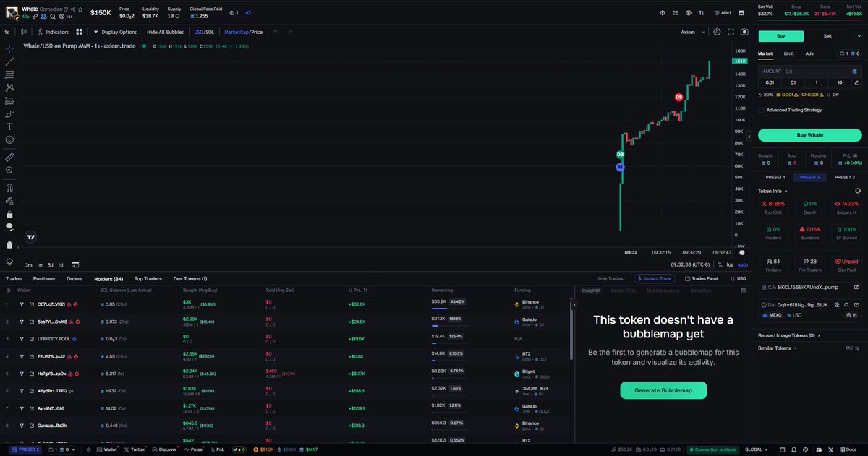Image resolution: width=868 pixels, height=456 pixels.
Task: Open the Top Traders tab
Action: (148, 278)
